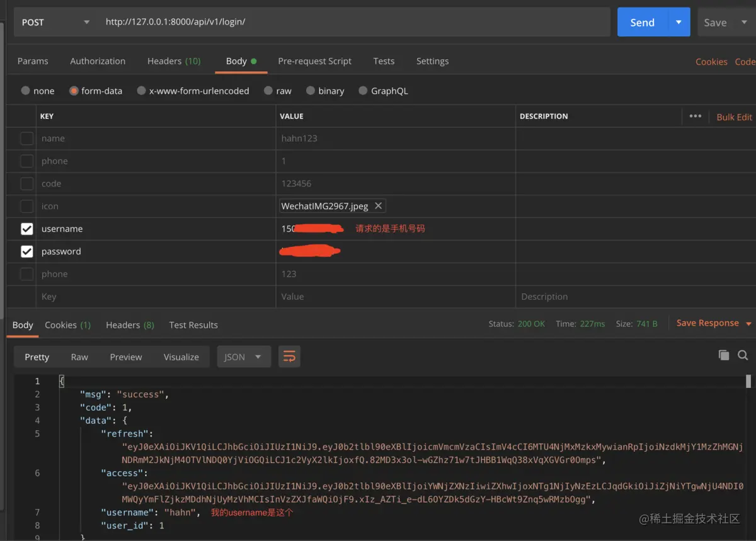
Task: Collapse the JSON root object on line 1
Action: (61, 381)
